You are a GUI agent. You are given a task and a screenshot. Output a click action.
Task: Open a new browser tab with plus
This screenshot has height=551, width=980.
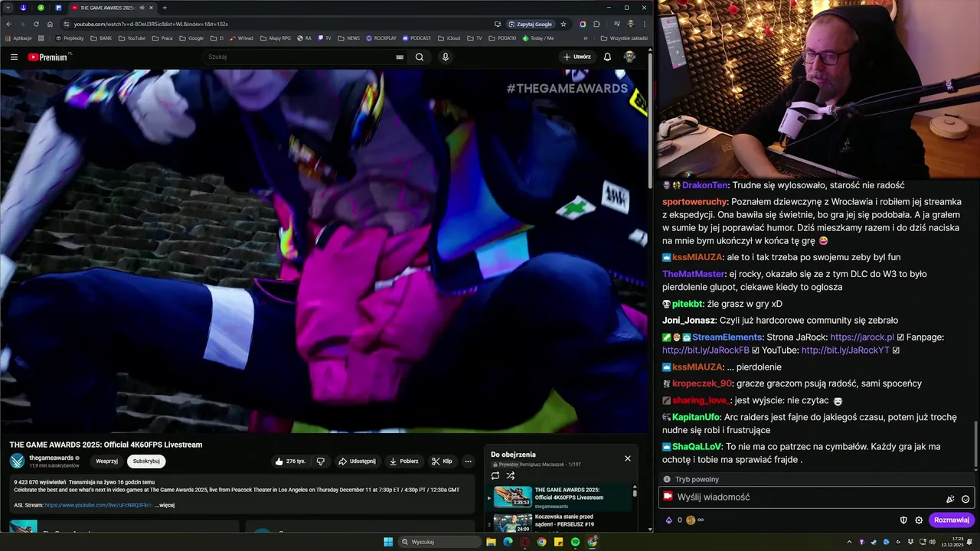pos(165,8)
